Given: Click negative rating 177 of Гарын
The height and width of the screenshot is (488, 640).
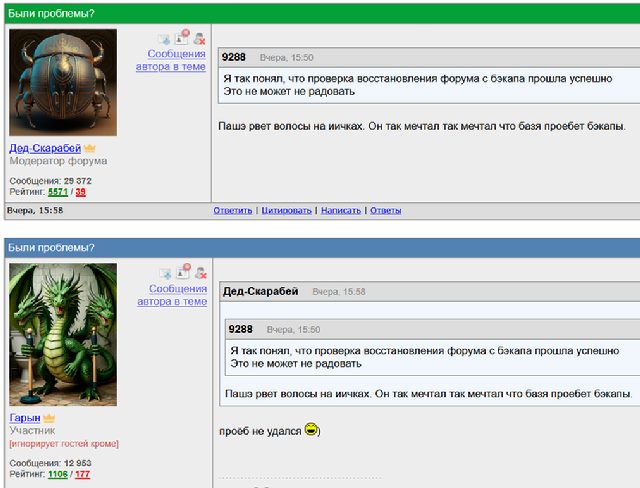Looking at the screenshot, I should pyautogui.click(x=82, y=474).
